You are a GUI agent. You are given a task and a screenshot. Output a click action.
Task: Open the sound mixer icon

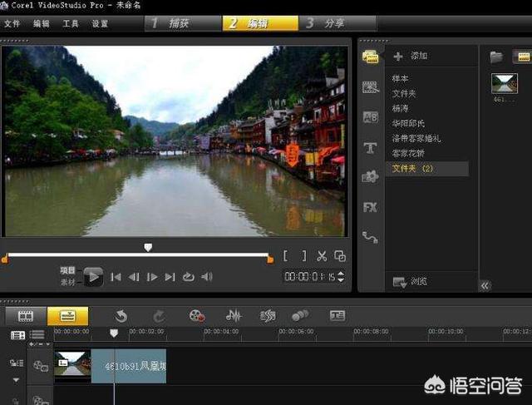tap(234, 316)
